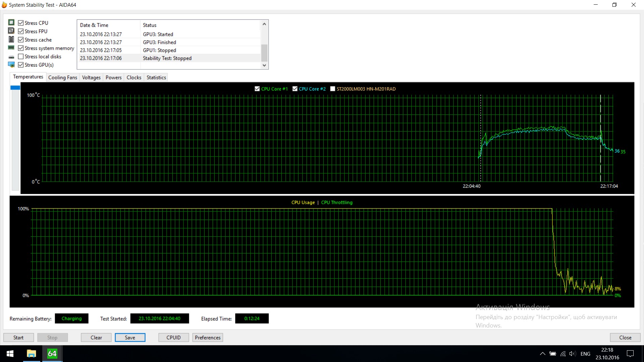Viewport: 644px width, 362px height.
Task: Click the FPU icon beside Stress FPU
Action: (x=11, y=31)
